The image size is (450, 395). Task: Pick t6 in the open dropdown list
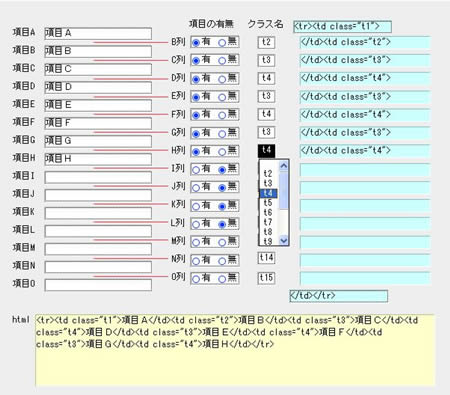pos(268,212)
